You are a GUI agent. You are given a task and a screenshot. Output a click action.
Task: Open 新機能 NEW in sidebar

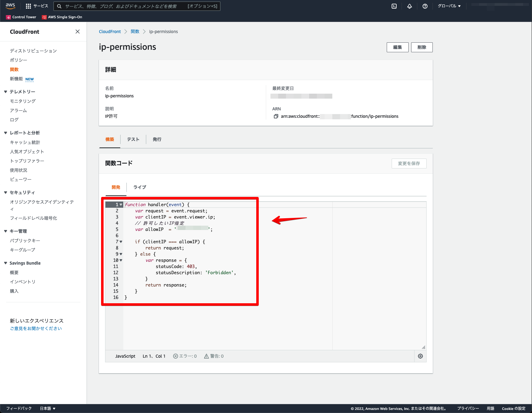[22, 79]
